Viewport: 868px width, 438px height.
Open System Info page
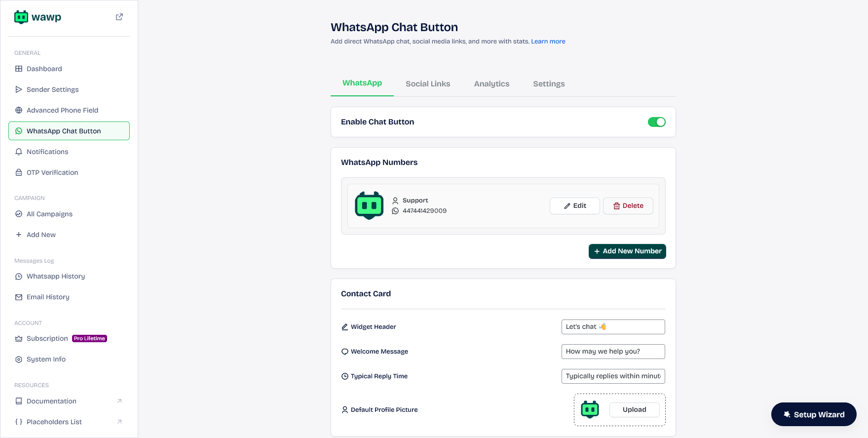coord(69,359)
